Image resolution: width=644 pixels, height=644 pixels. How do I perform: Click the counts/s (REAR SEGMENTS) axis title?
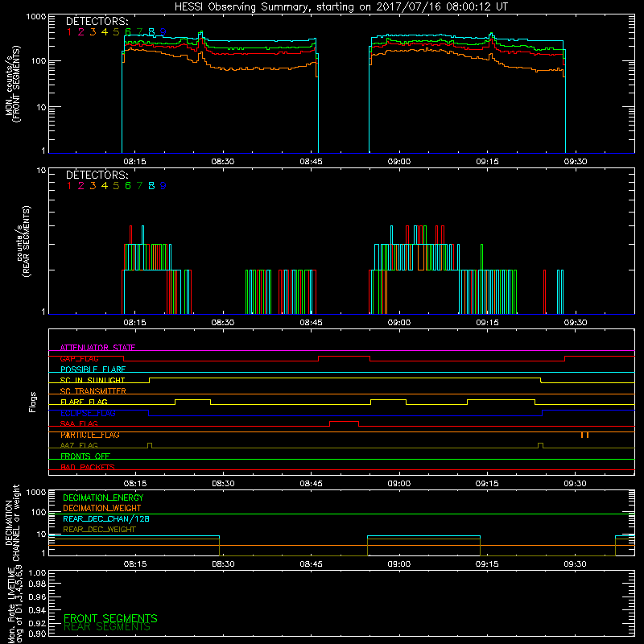point(23,241)
